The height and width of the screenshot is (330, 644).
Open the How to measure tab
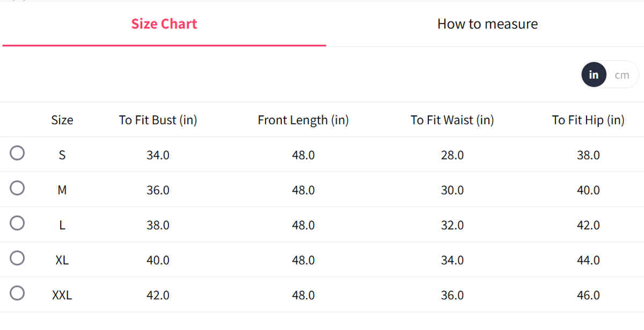(x=487, y=24)
